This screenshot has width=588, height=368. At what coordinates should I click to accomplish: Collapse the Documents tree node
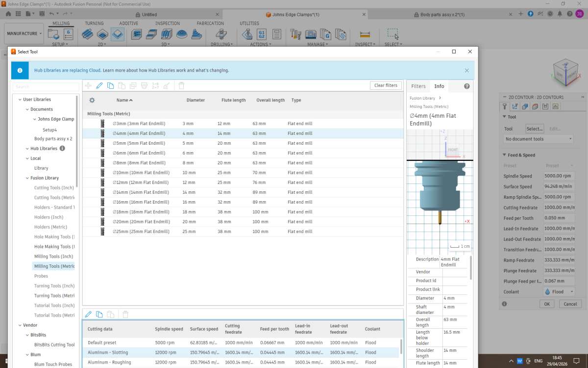point(26,109)
